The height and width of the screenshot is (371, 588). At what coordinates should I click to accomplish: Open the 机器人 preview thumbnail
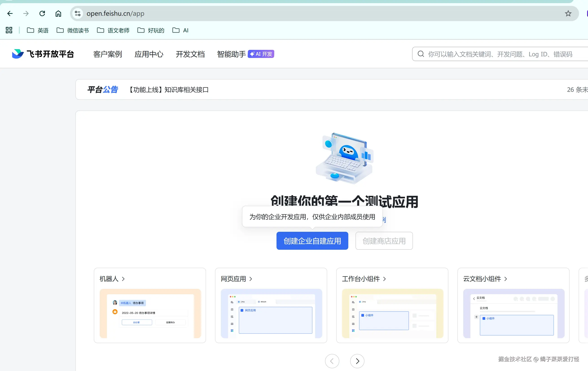point(150,313)
